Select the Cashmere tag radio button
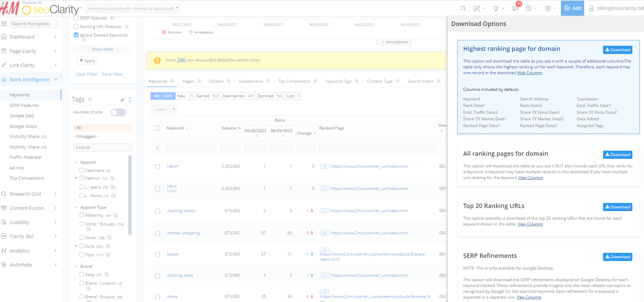Image resolution: width=644 pixels, height=302 pixels. pyautogui.click(x=82, y=170)
